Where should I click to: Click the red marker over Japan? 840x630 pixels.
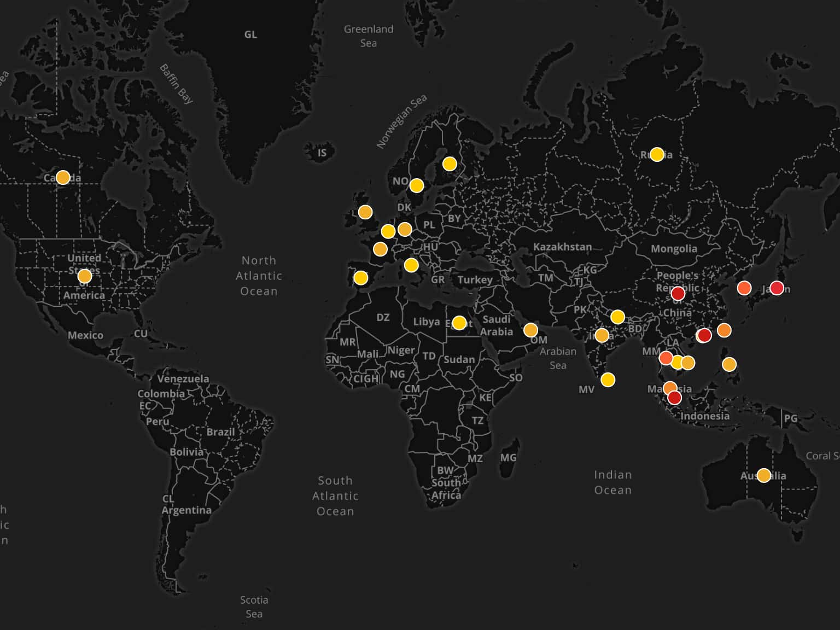777,288
